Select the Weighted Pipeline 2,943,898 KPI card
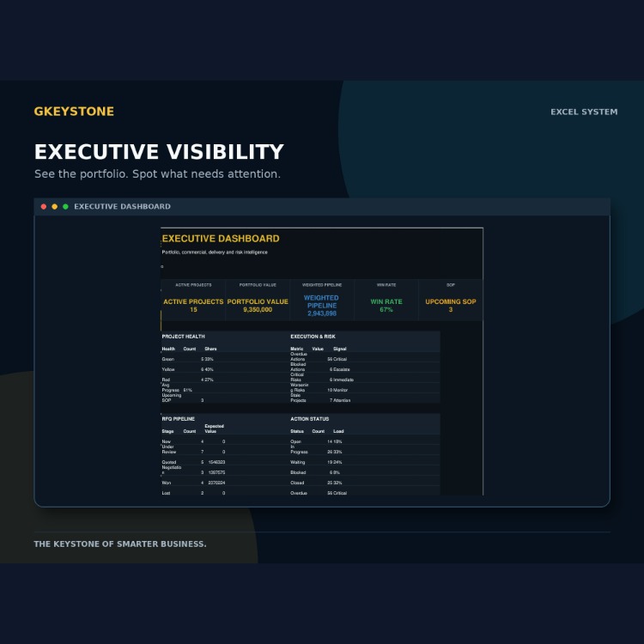Viewport: 644px width, 644px height. pyautogui.click(x=322, y=301)
